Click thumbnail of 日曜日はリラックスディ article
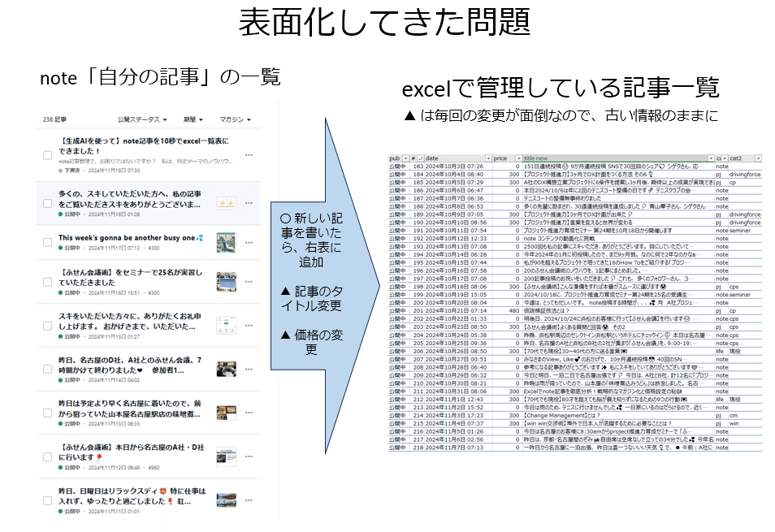 coord(227,500)
